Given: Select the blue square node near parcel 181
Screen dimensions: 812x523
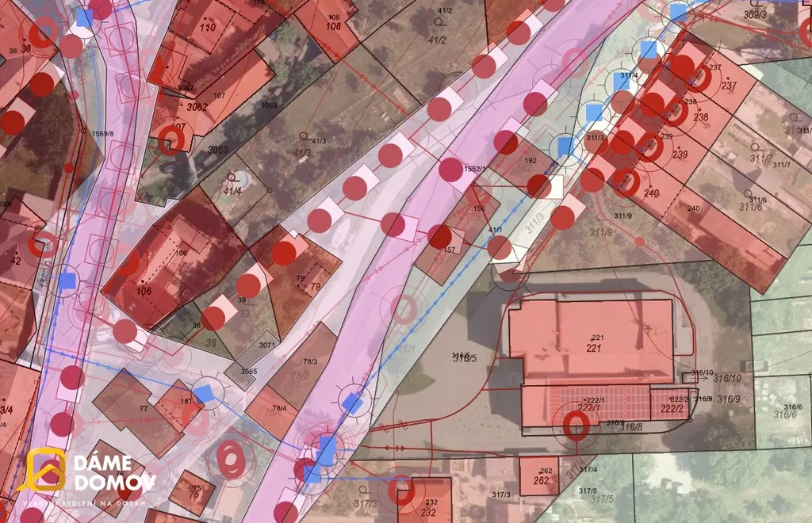Looking at the screenshot, I should 204,394.
